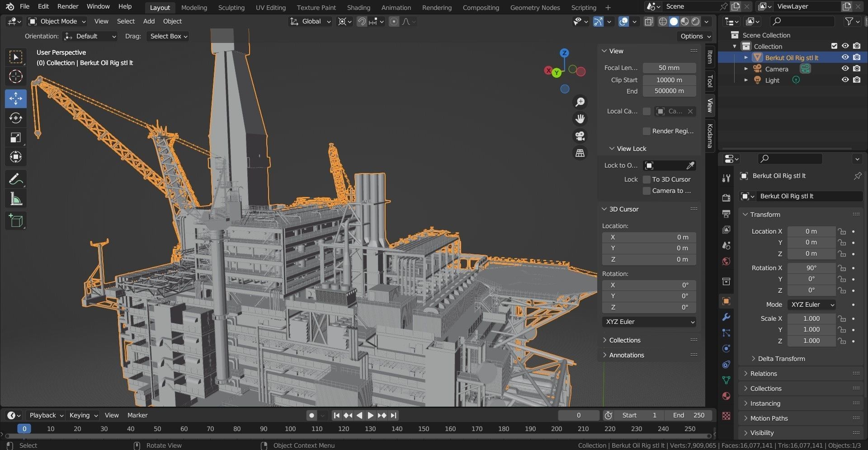The image size is (868, 450).
Task: Disable render for Camera in outliner
Action: coord(857,68)
